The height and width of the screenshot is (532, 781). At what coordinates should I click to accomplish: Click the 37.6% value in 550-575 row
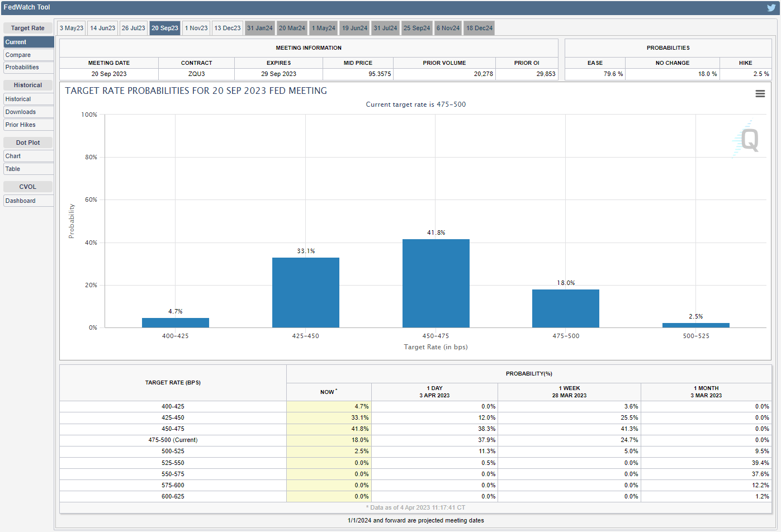click(x=760, y=474)
